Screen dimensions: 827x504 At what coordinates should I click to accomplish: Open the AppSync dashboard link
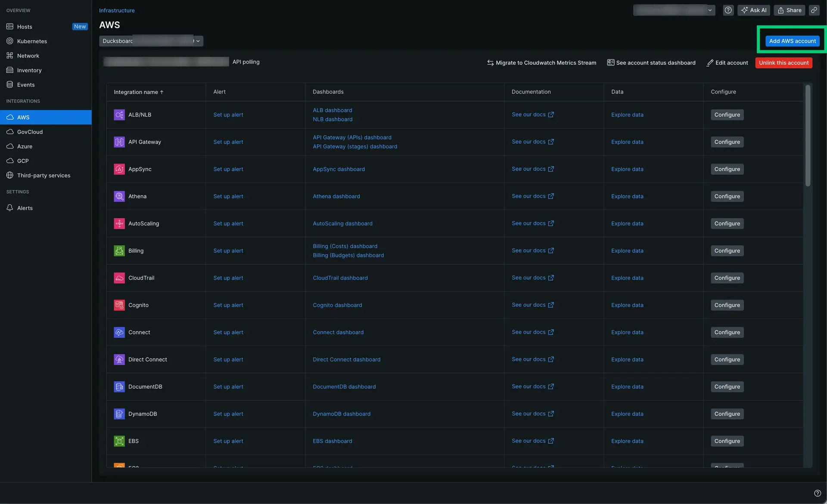[x=339, y=169]
